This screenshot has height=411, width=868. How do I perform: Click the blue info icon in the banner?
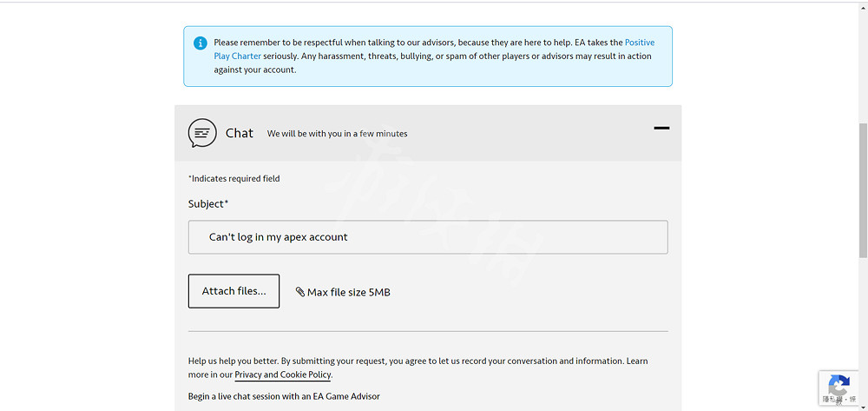[x=201, y=43]
